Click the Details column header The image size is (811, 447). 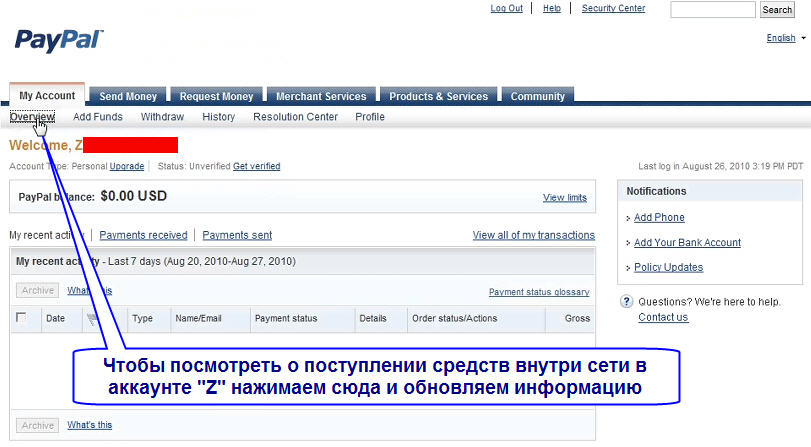point(373,319)
